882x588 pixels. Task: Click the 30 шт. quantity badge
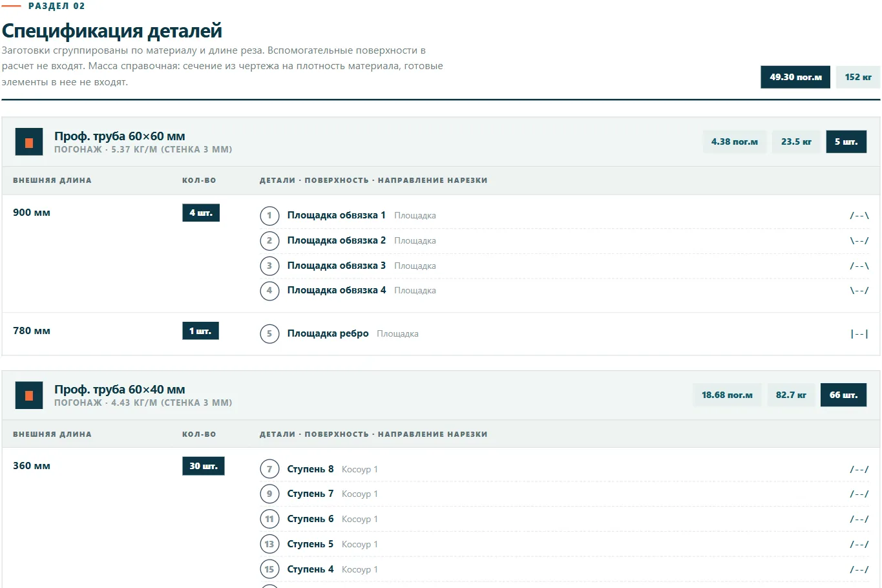click(204, 466)
